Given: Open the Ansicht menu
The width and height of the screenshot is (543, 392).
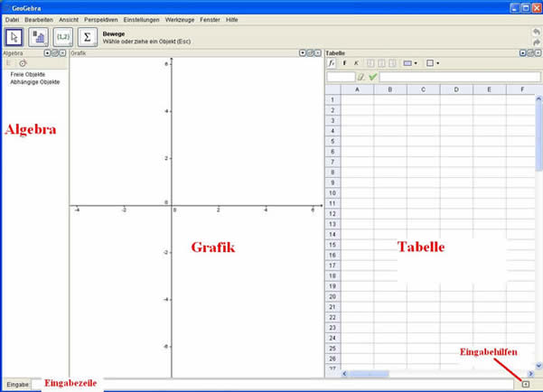Looking at the screenshot, I should (x=69, y=20).
